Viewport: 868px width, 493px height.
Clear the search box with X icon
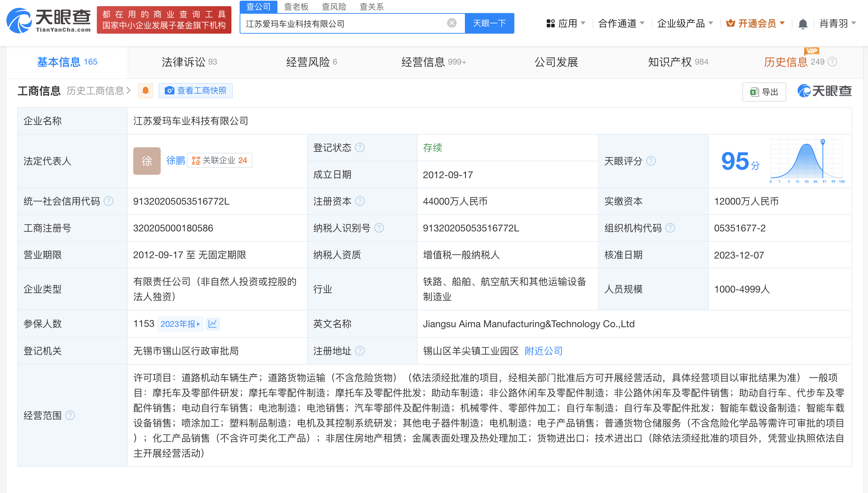452,23
